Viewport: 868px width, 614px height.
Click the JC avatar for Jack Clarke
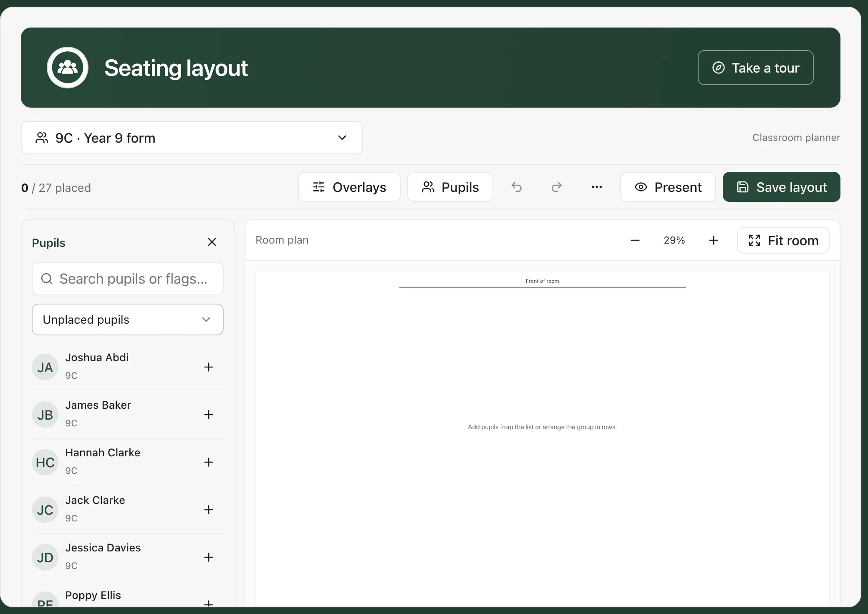[x=45, y=510]
